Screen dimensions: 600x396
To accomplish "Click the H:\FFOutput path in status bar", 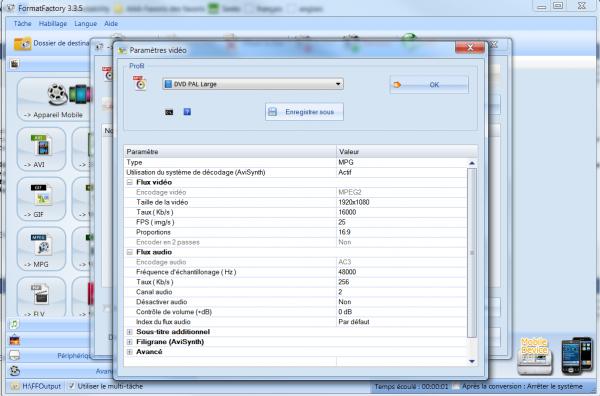I will [x=41, y=386].
